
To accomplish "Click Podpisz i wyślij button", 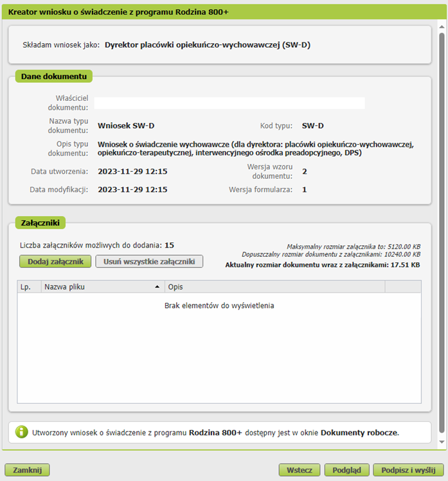I will coord(408,470).
